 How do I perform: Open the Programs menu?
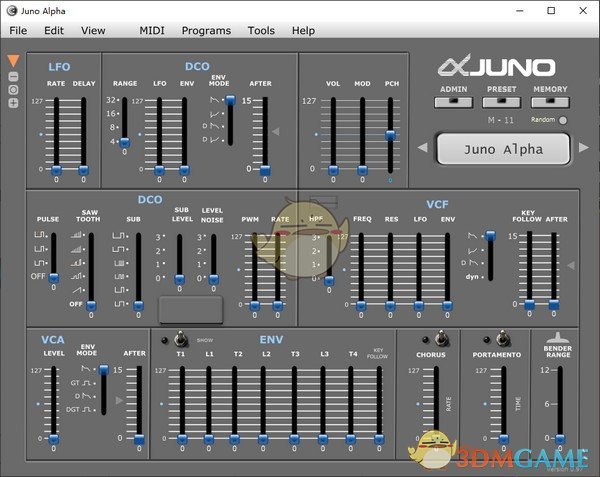(206, 31)
